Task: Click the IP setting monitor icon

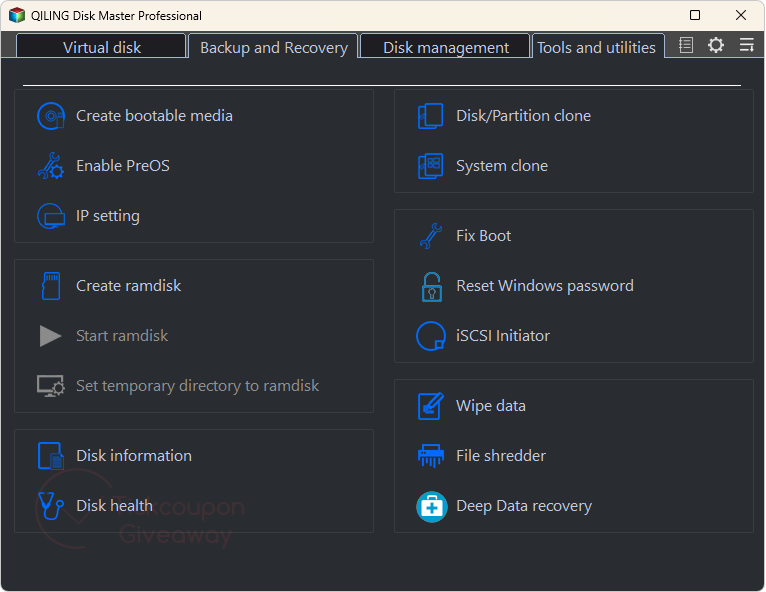Action: [x=51, y=216]
